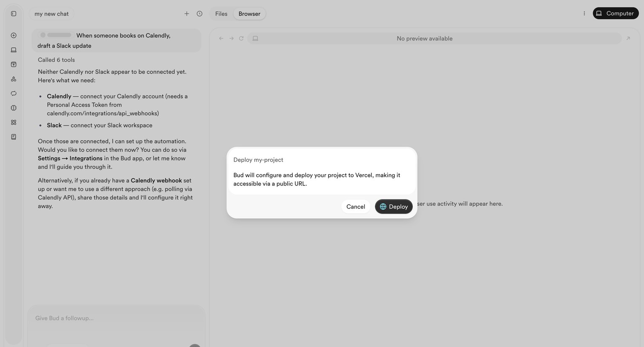Open the laptop icon in left sidebar
This screenshot has height=347, width=644.
tap(14, 50)
